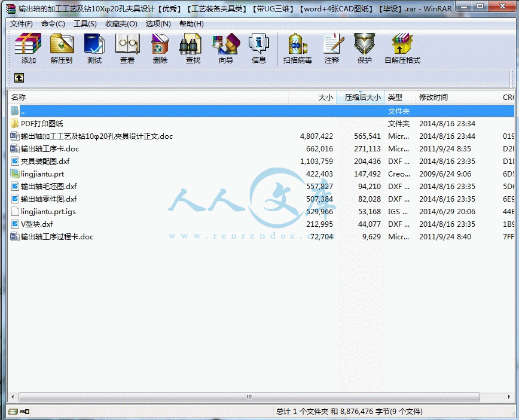The image size is (519, 420).
Task: Click the date 2014/6/29 20:06
Action: tap(447, 211)
